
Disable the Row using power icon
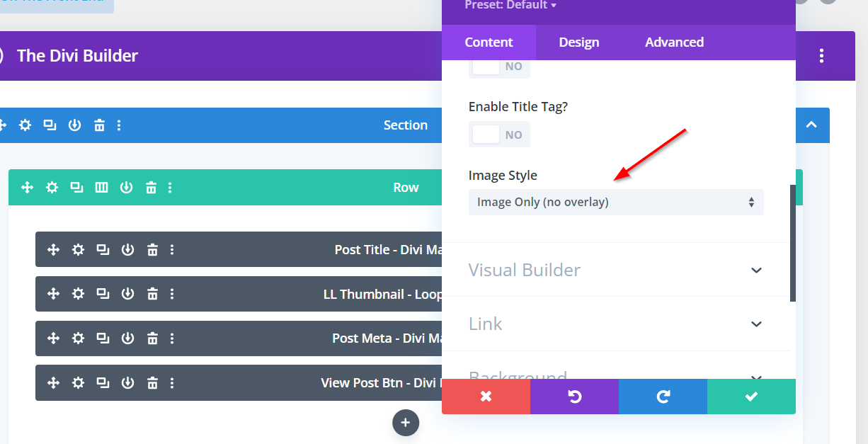pos(126,188)
